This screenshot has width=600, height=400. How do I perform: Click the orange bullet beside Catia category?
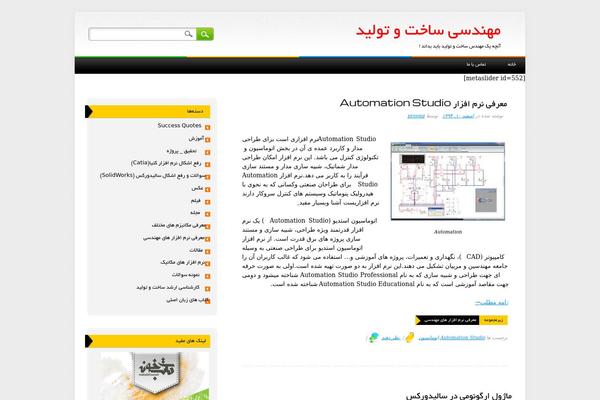207,165
